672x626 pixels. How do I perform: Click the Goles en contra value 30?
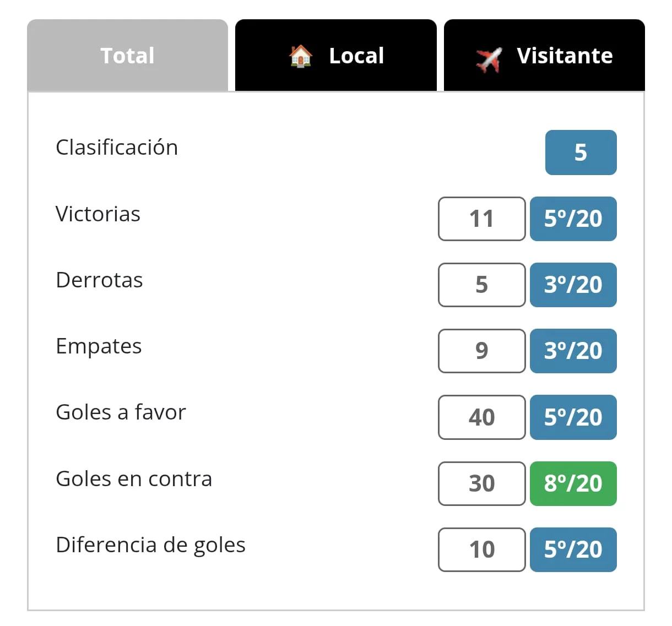pyautogui.click(x=481, y=483)
